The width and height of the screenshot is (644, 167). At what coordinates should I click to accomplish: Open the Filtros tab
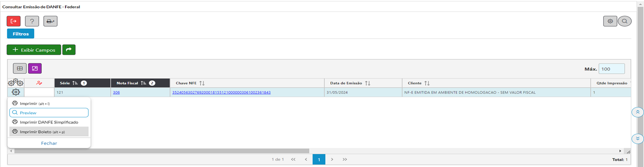point(20,33)
